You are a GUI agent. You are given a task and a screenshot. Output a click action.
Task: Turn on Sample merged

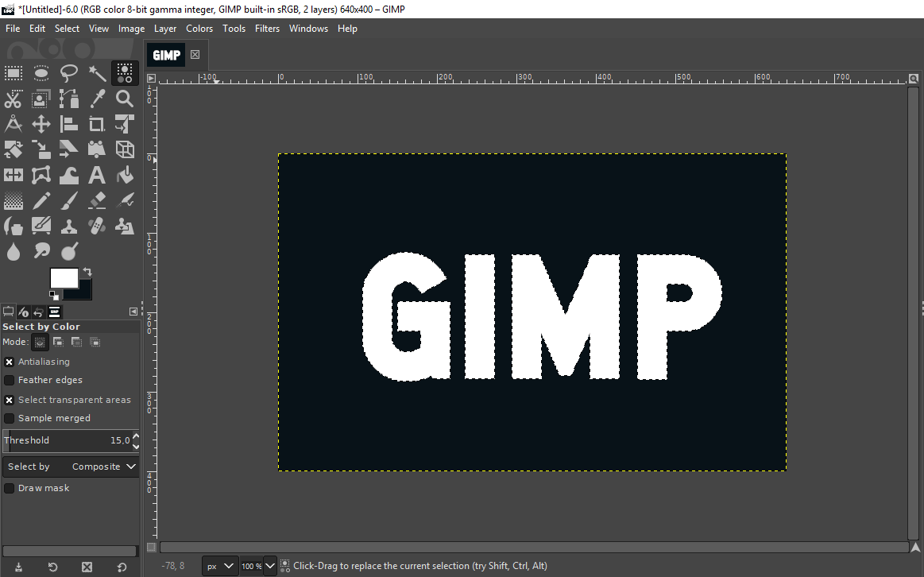pyautogui.click(x=9, y=417)
